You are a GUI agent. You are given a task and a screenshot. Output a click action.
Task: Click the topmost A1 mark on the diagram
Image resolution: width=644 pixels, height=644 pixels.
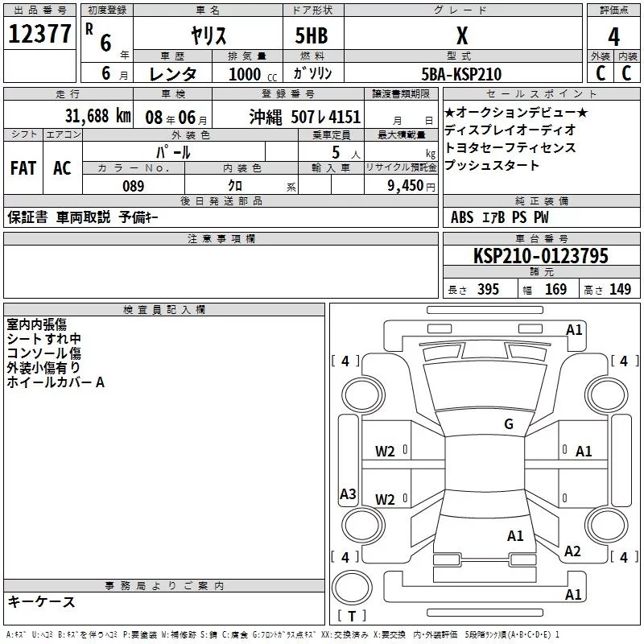[x=574, y=329]
